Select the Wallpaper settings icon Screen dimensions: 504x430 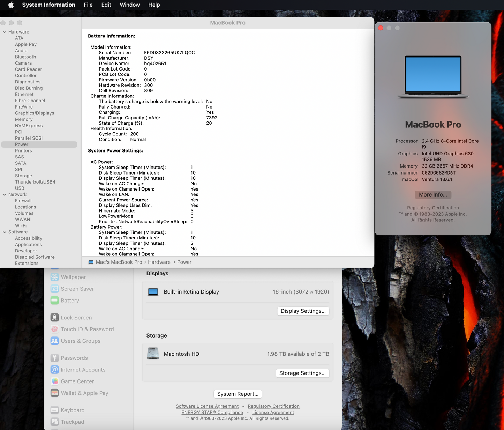tap(73, 277)
